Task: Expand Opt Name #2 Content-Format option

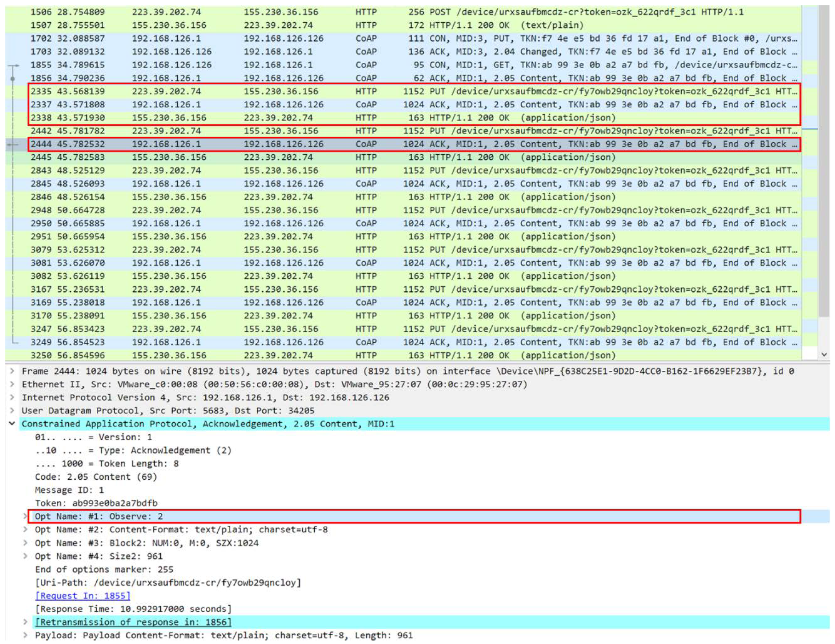Action: tap(25, 530)
